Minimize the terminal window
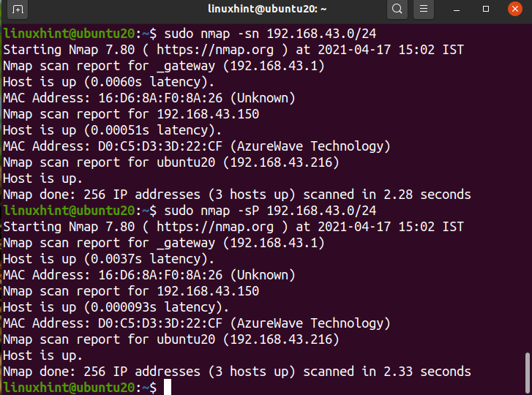Screen dimensions: 532x395 [x=457, y=10]
